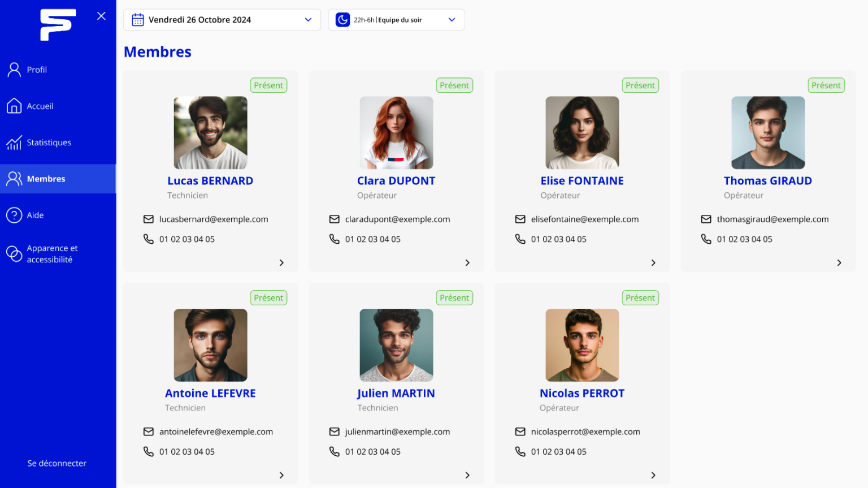Click the Elise FONTAINE name link
The image size is (868, 488).
tap(582, 181)
